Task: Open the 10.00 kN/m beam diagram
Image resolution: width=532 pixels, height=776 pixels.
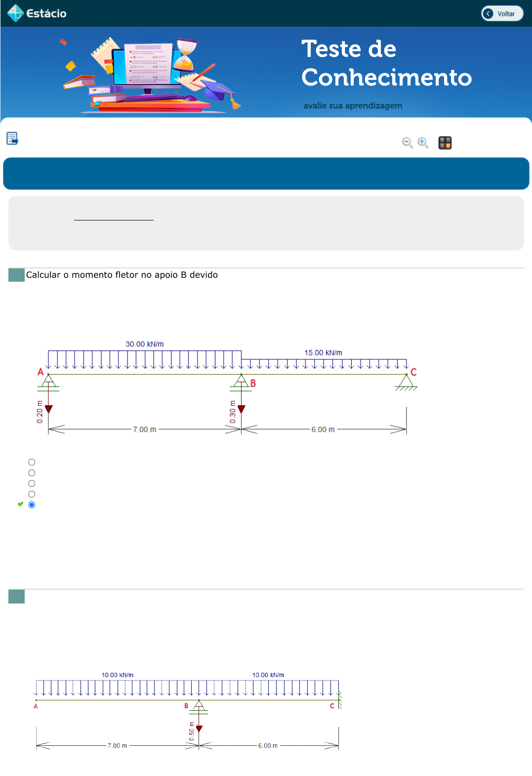Action: coord(188,711)
